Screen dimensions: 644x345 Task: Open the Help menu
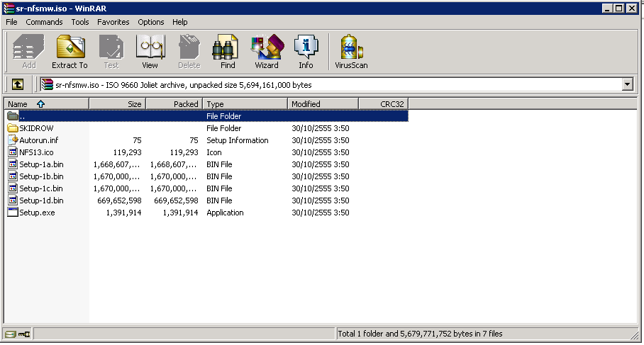click(x=180, y=22)
